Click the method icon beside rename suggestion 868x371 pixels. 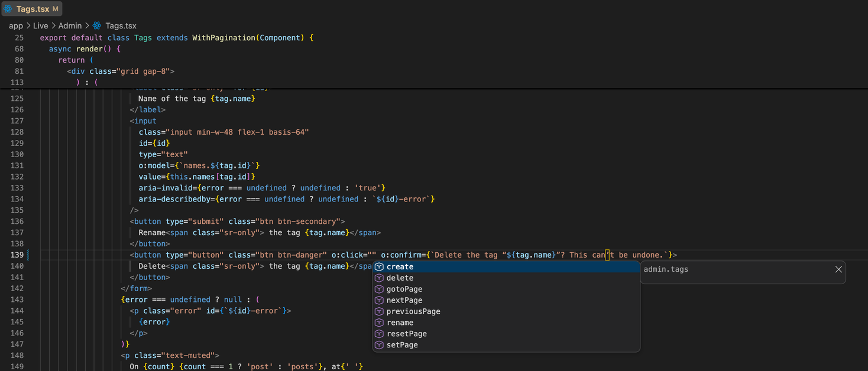[380, 323]
